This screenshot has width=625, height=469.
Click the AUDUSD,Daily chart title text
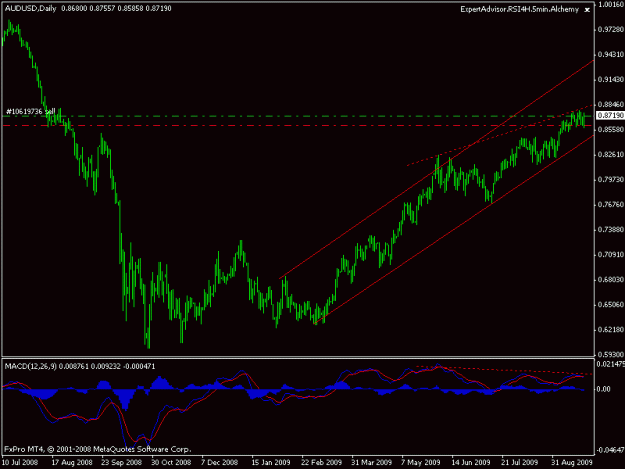point(31,8)
